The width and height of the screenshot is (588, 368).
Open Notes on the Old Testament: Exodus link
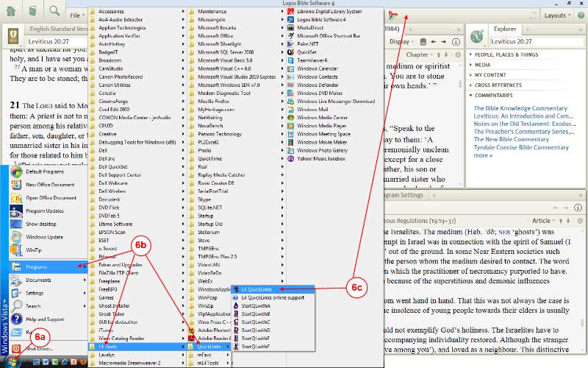[x=525, y=124]
